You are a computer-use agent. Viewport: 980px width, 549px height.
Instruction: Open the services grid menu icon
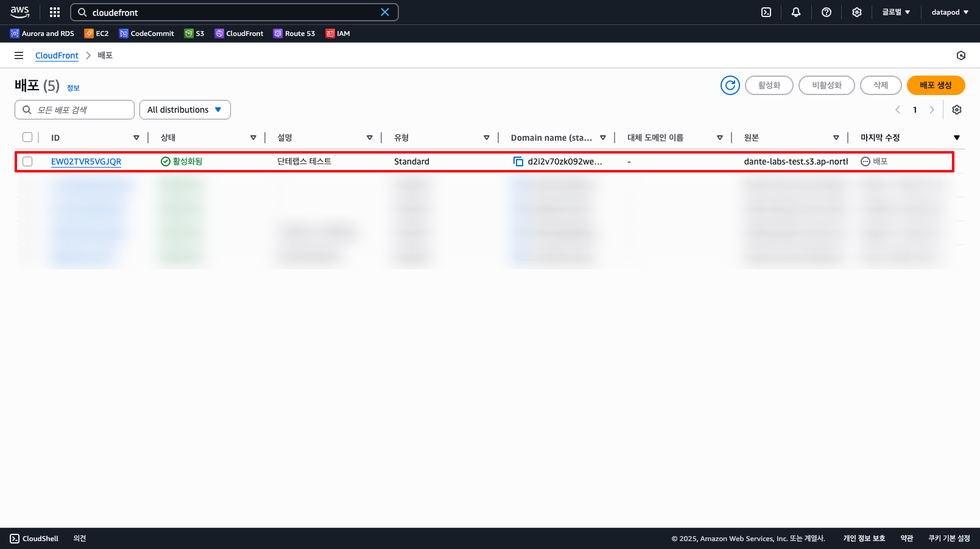(55, 12)
